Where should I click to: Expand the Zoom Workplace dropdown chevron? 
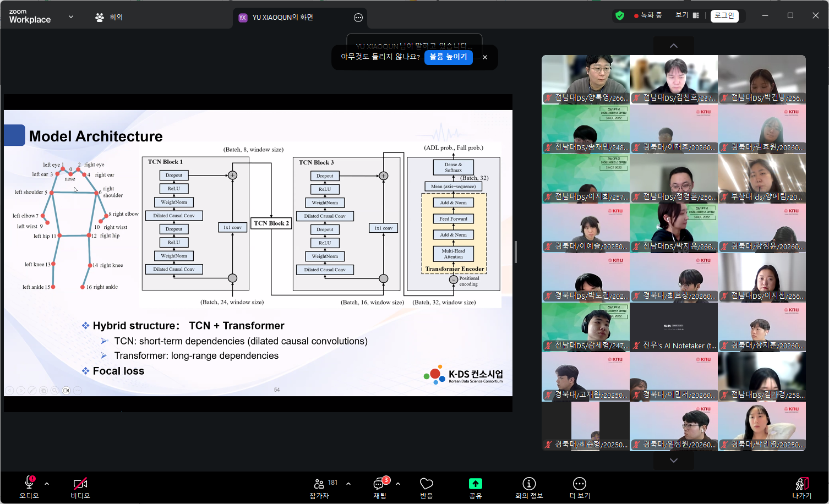pyautogui.click(x=71, y=17)
